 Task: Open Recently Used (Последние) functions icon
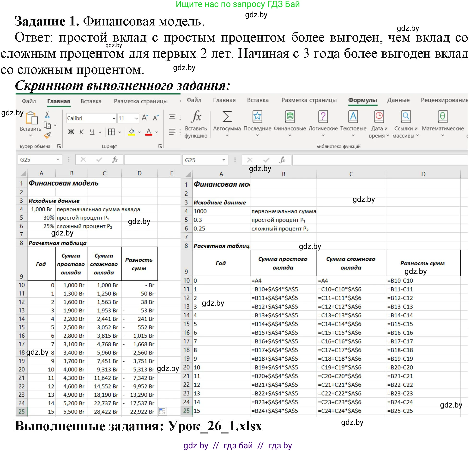tap(257, 117)
